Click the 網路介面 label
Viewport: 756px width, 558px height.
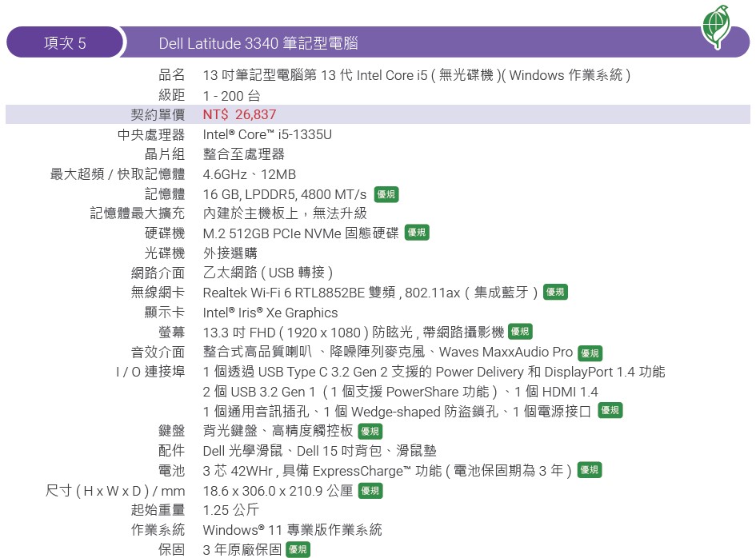[x=158, y=273]
